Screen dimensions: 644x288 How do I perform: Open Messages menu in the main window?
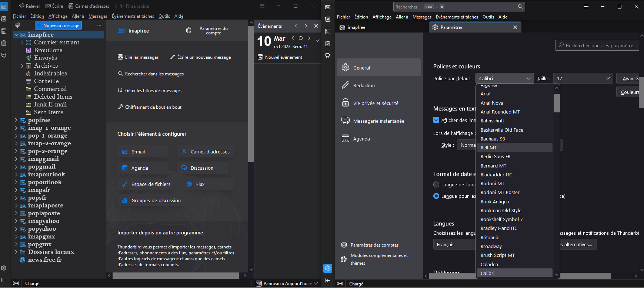[x=98, y=16]
